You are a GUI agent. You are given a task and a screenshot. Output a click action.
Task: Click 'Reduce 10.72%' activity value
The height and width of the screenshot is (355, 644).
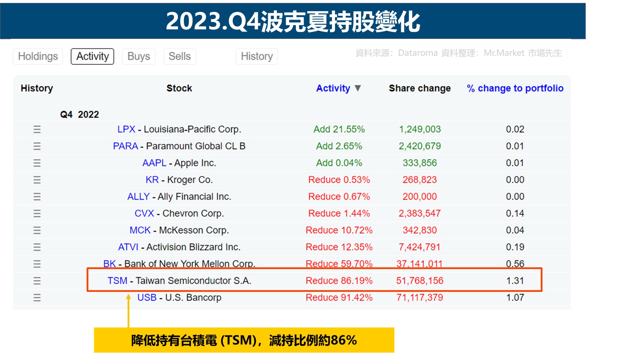339,230
